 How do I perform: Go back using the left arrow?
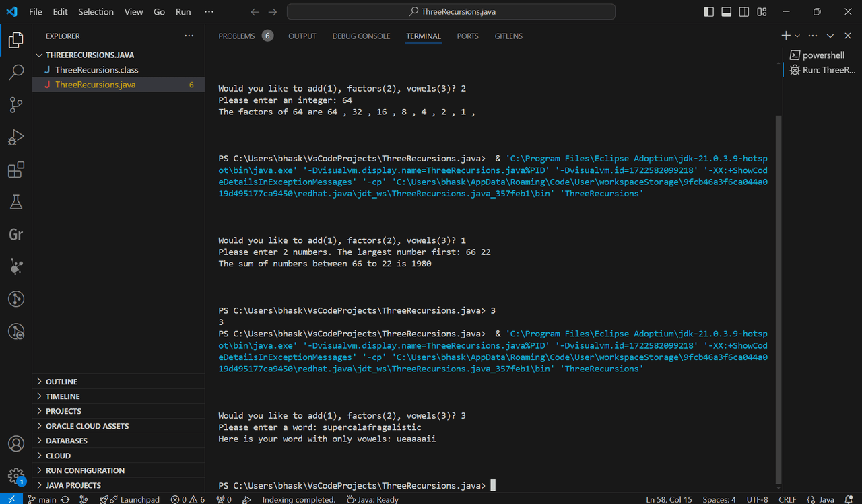(255, 12)
